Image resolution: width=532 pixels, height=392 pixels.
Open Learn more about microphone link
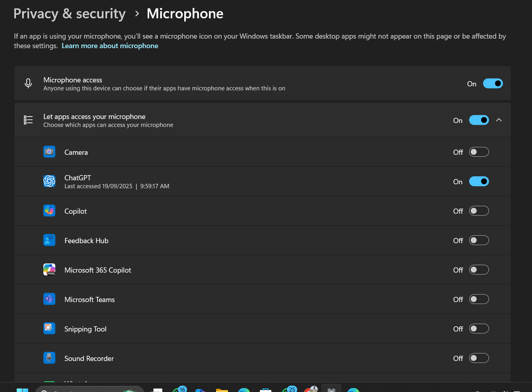[110, 46]
